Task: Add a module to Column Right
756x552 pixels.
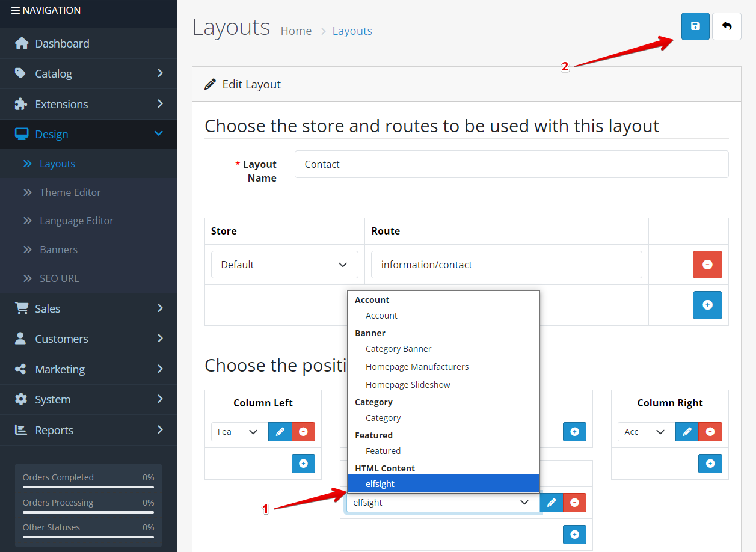Action: coord(710,464)
